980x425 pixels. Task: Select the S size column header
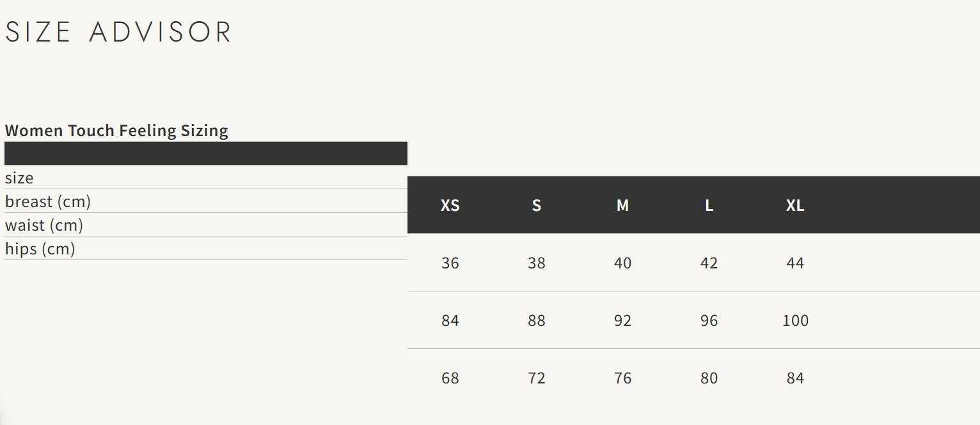point(537,205)
